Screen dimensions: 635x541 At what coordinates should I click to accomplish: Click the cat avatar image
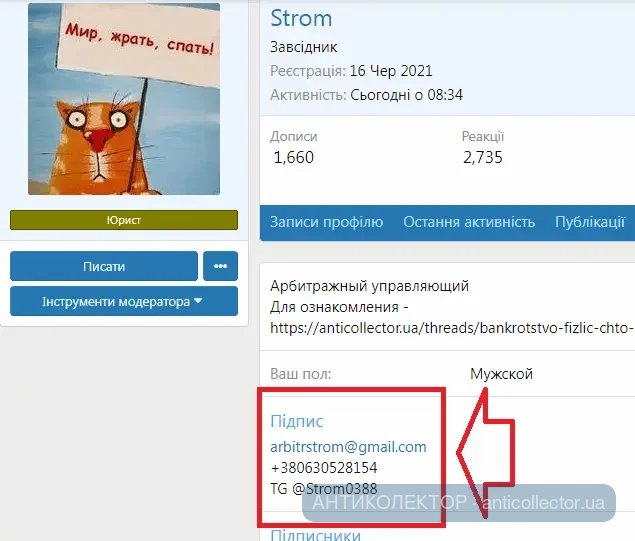click(x=124, y=99)
